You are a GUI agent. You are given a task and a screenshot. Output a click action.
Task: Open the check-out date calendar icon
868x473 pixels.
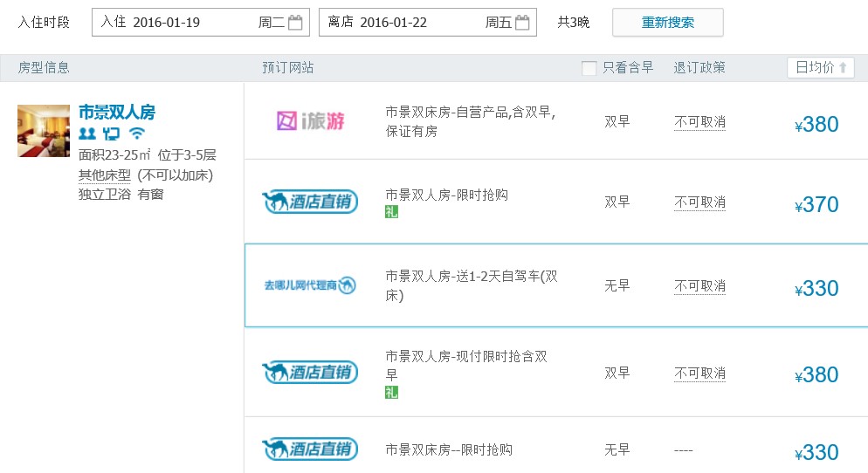(x=522, y=23)
